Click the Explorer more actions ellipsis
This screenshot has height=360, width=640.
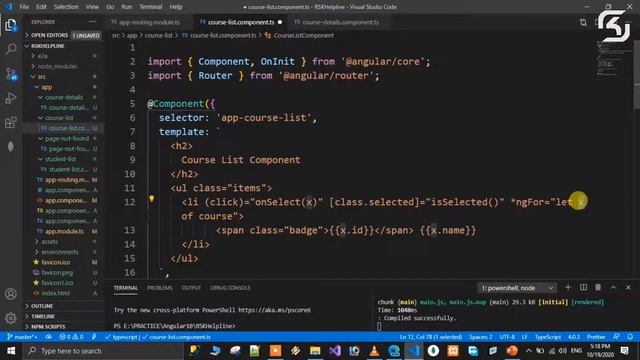point(92,22)
